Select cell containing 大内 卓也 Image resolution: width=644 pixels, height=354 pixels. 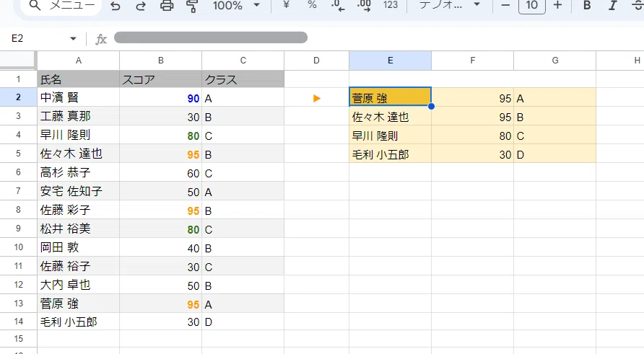click(x=79, y=285)
